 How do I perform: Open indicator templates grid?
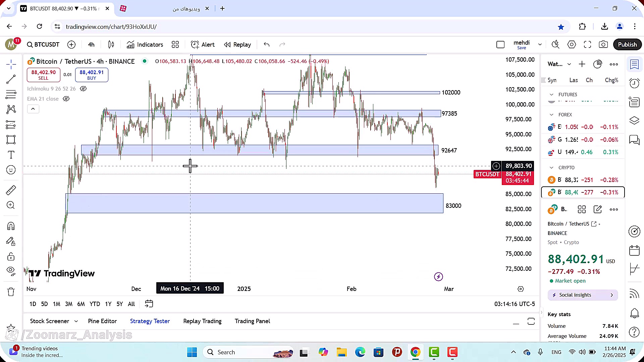tap(175, 45)
